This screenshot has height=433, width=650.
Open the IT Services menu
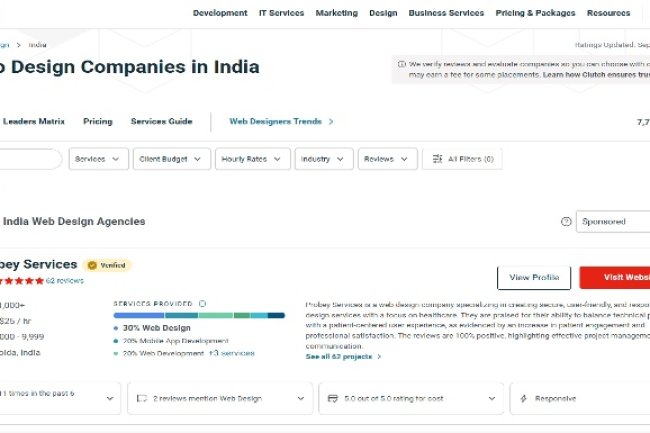pyautogui.click(x=281, y=13)
